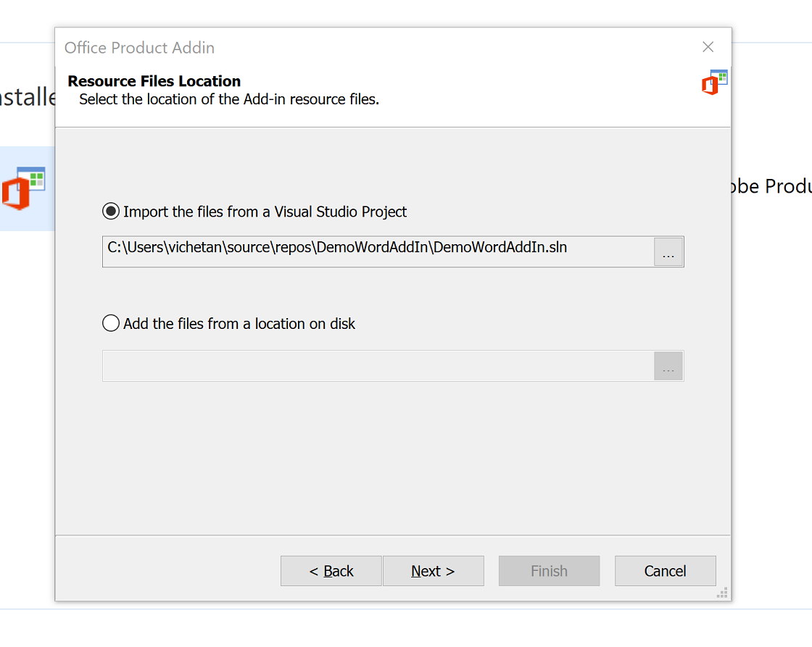Choose Add files from location on disk radio
This screenshot has height=647, width=812.
click(111, 323)
